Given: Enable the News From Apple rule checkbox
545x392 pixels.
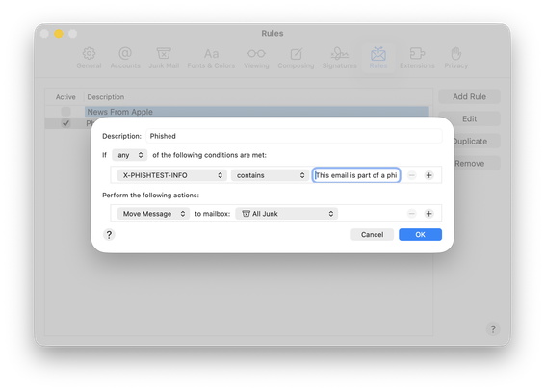Looking at the screenshot, I should (65, 112).
